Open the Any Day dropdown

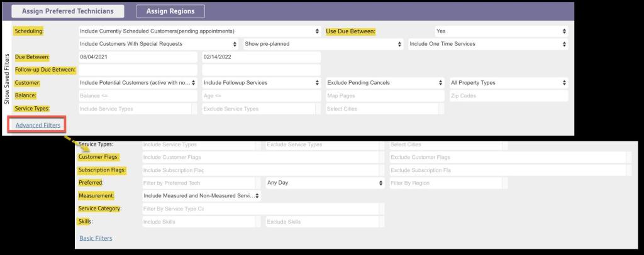point(325,183)
